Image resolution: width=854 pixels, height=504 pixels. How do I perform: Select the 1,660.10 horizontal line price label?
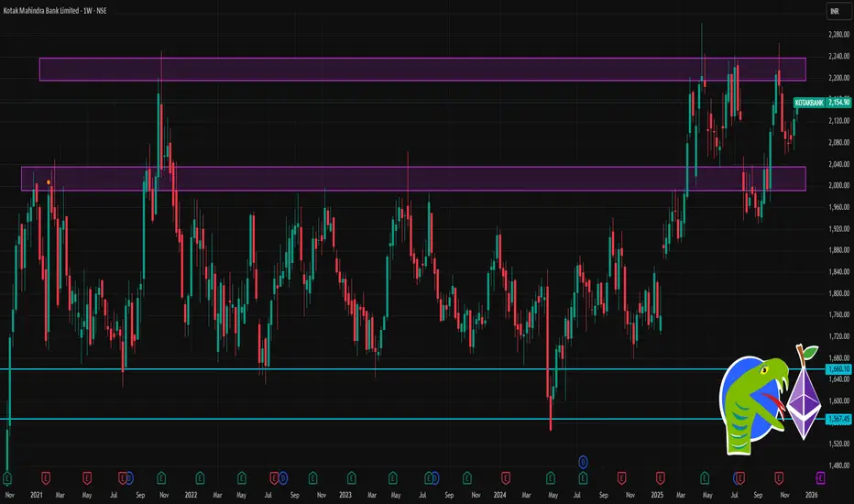click(x=838, y=369)
